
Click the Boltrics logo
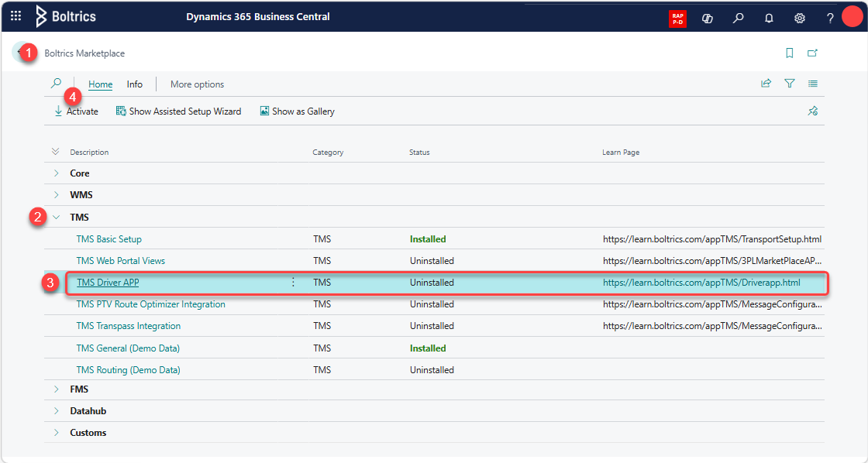[65, 16]
